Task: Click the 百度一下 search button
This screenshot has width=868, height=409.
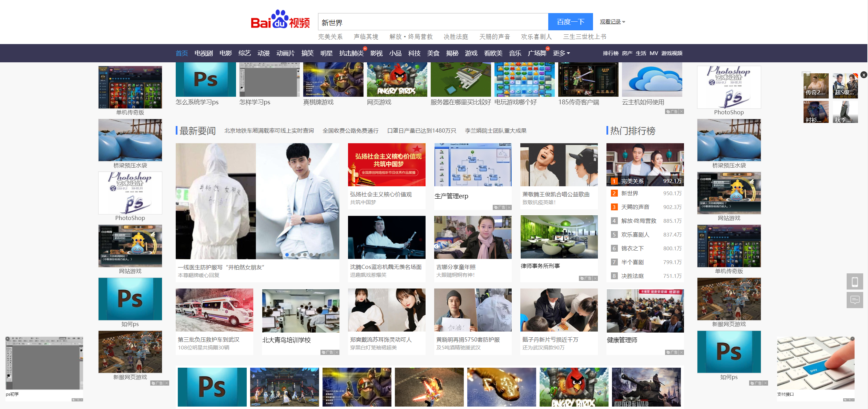Action: (x=570, y=22)
